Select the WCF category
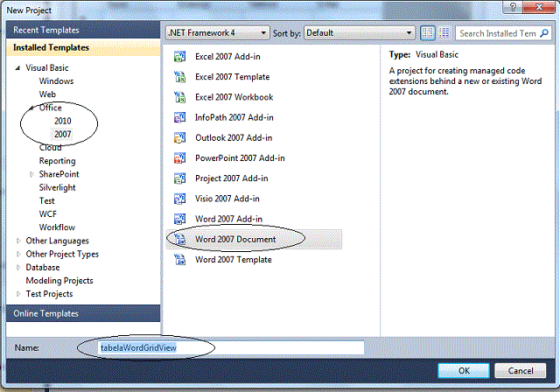The height and width of the screenshot is (392, 560). pyautogui.click(x=48, y=213)
